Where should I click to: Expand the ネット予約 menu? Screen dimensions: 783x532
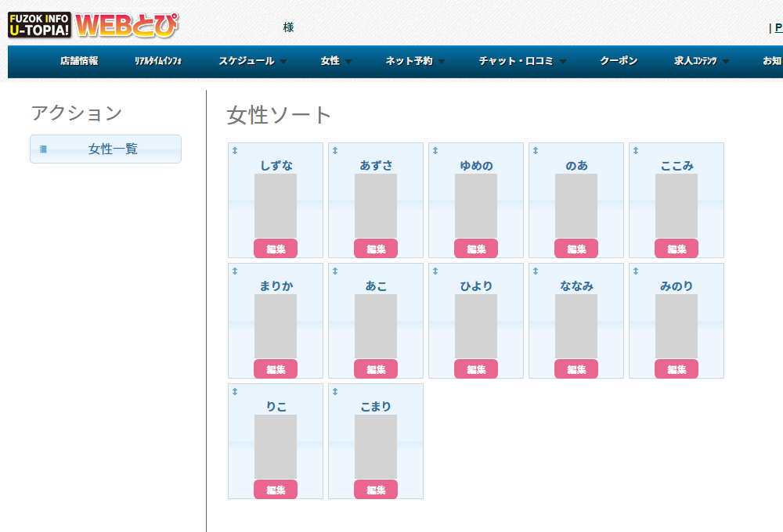click(415, 61)
